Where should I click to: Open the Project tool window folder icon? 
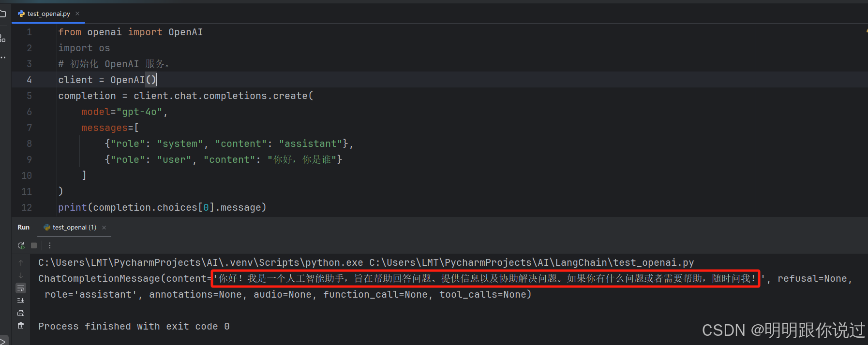click(2, 14)
